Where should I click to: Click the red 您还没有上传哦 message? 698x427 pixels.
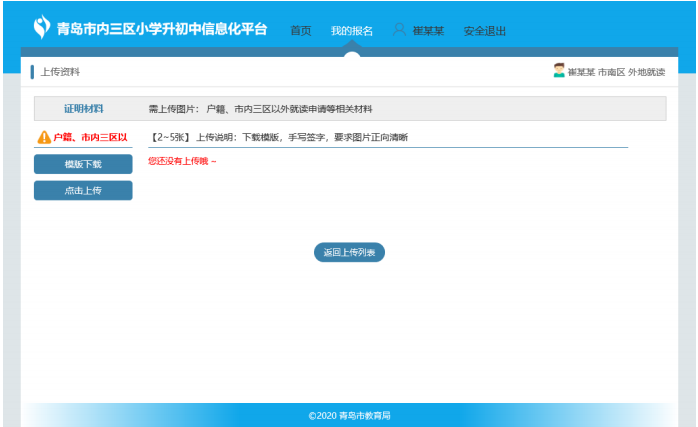tap(182, 161)
